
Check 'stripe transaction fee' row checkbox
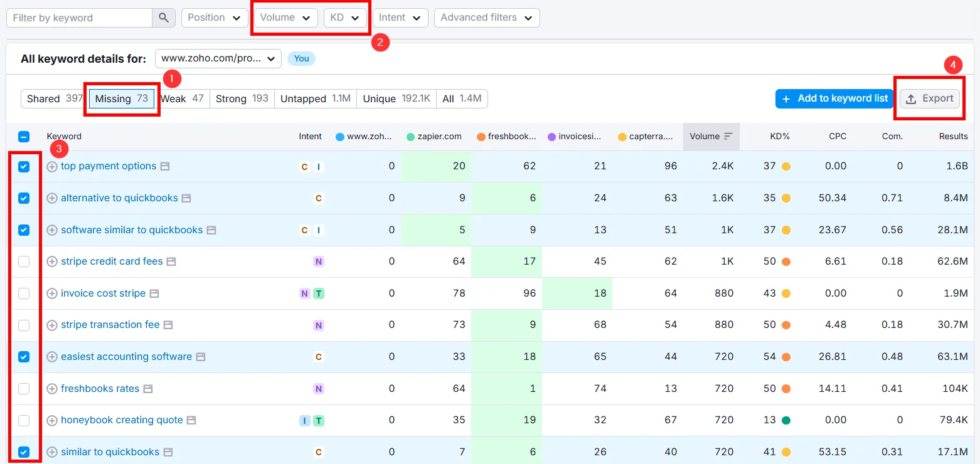(x=24, y=325)
